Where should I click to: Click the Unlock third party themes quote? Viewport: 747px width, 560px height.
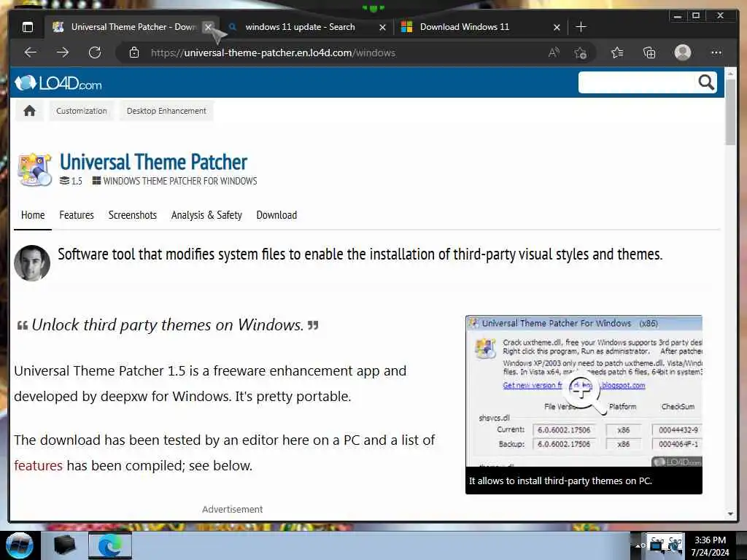point(168,324)
